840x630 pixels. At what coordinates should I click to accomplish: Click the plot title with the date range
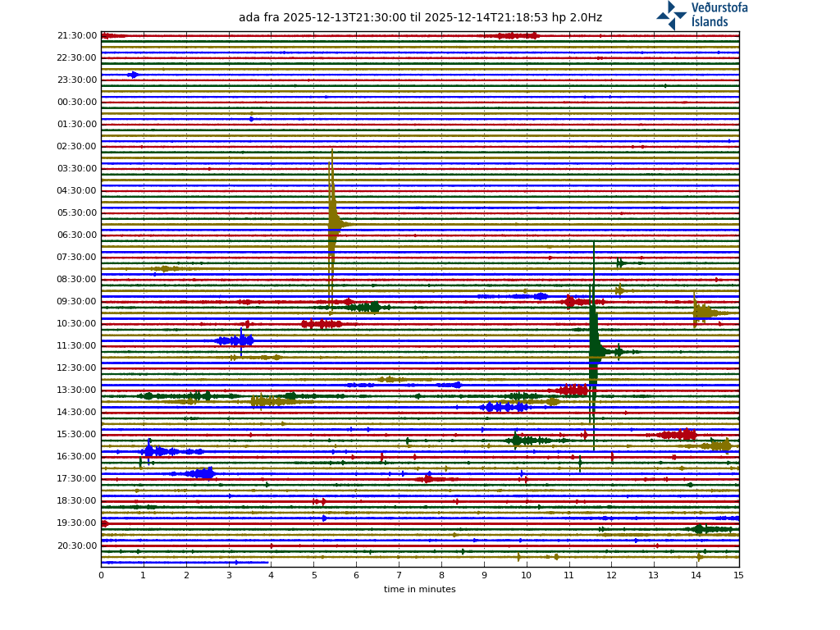click(420, 17)
